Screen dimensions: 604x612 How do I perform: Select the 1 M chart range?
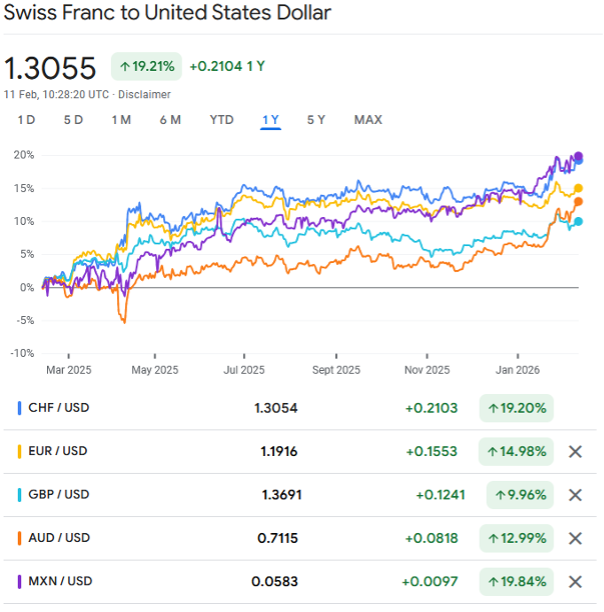pos(121,120)
